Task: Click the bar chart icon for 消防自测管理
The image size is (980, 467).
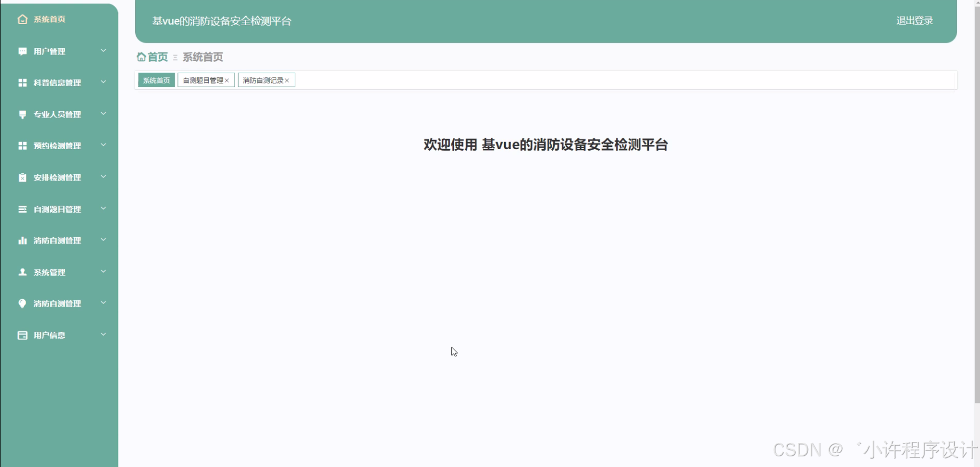Action: click(x=22, y=240)
